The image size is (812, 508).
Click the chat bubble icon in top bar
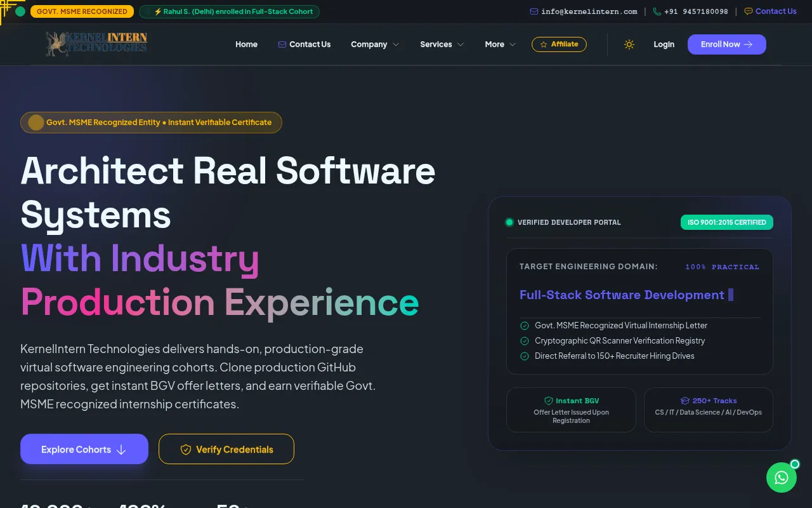[749, 11]
